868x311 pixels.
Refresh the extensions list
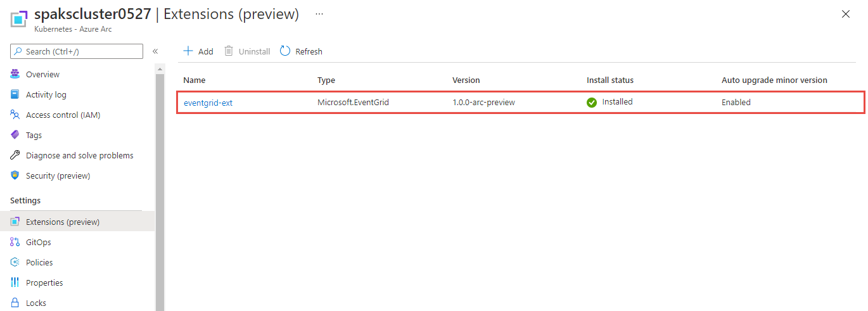[x=302, y=51]
